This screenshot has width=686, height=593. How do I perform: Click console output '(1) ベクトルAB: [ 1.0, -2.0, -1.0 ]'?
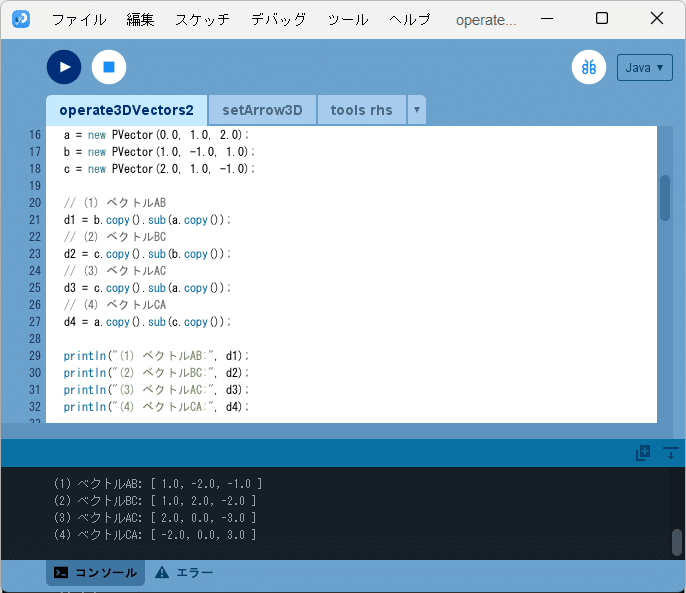(x=158, y=484)
